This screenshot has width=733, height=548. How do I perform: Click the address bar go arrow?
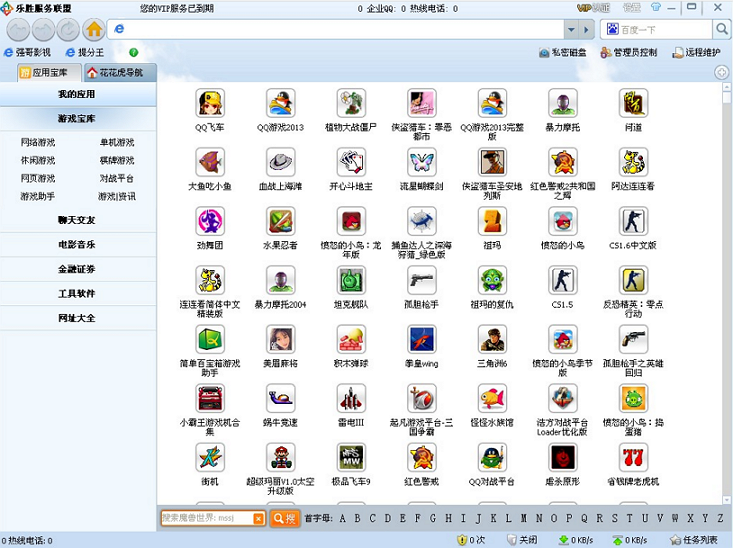point(586,29)
